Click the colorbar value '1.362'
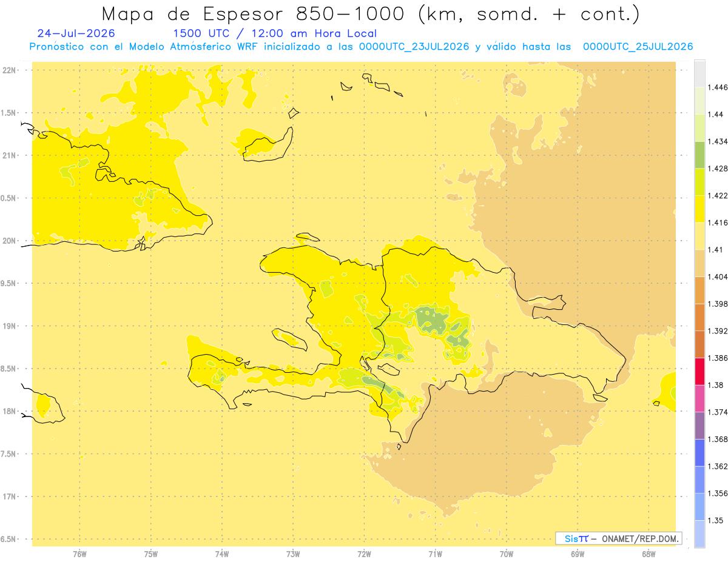This screenshot has width=728, height=562. click(718, 466)
